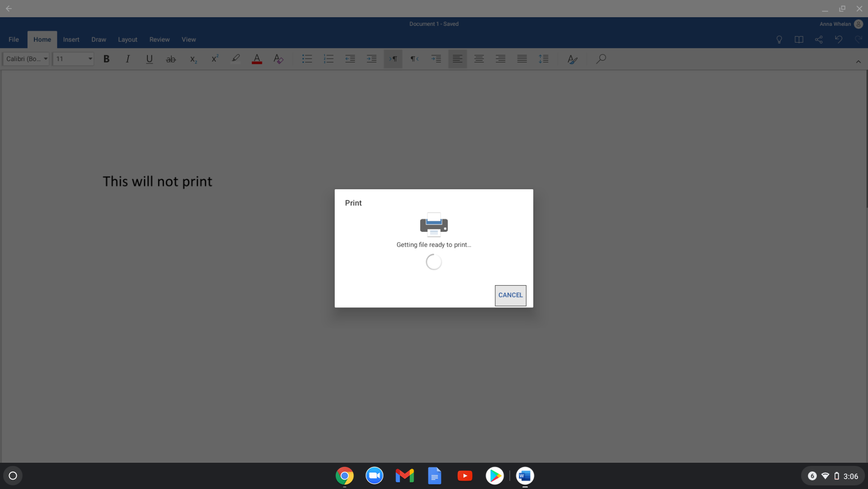Apply the red font color
Image resolution: width=868 pixels, height=489 pixels.
coord(257,59)
